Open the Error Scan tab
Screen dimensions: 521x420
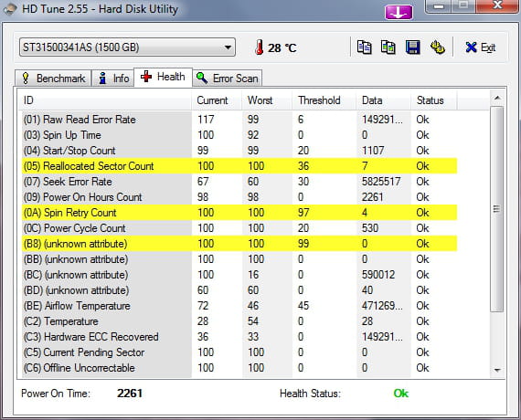coord(228,79)
